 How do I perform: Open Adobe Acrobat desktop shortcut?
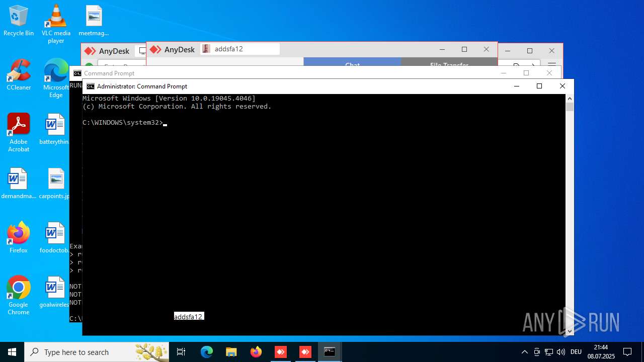[x=19, y=133]
